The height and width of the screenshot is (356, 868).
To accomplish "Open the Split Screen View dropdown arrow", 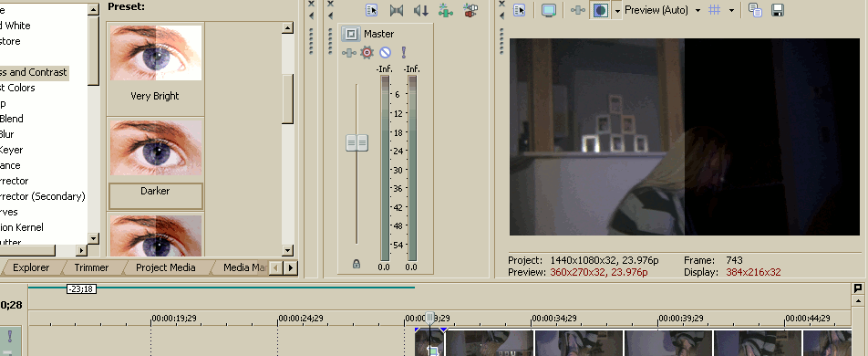I will point(616,11).
